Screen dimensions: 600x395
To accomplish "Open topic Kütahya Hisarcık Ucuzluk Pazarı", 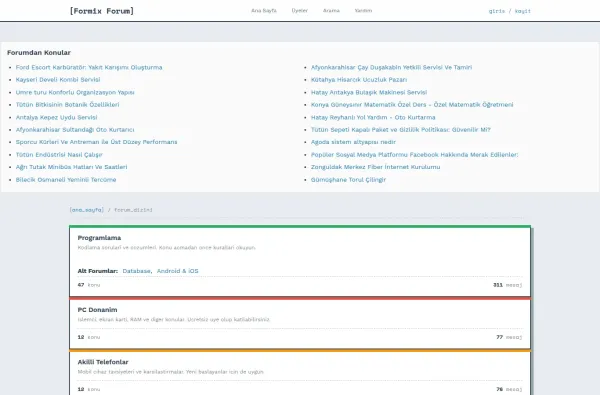I will tap(359, 80).
